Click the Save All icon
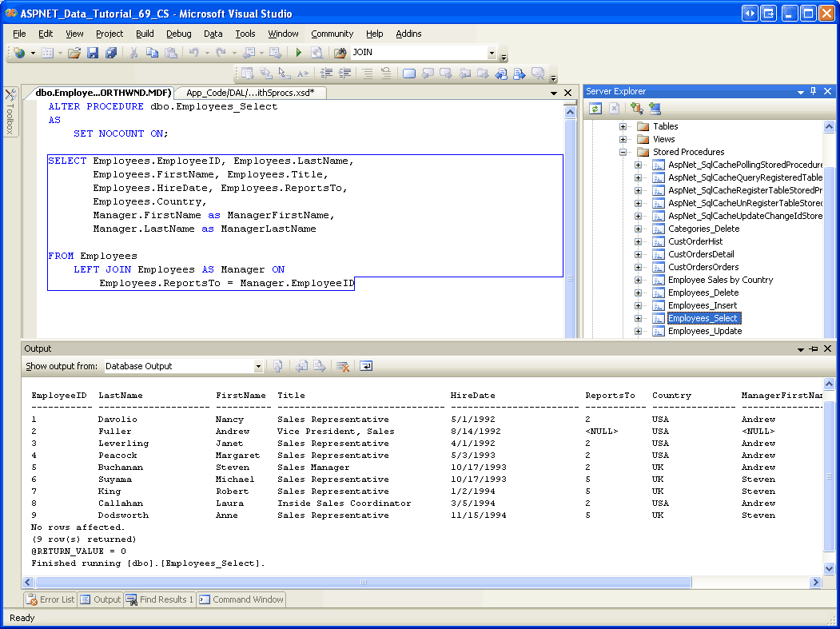Image resolution: width=840 pixels, height=629 pixels. [111, 53]
